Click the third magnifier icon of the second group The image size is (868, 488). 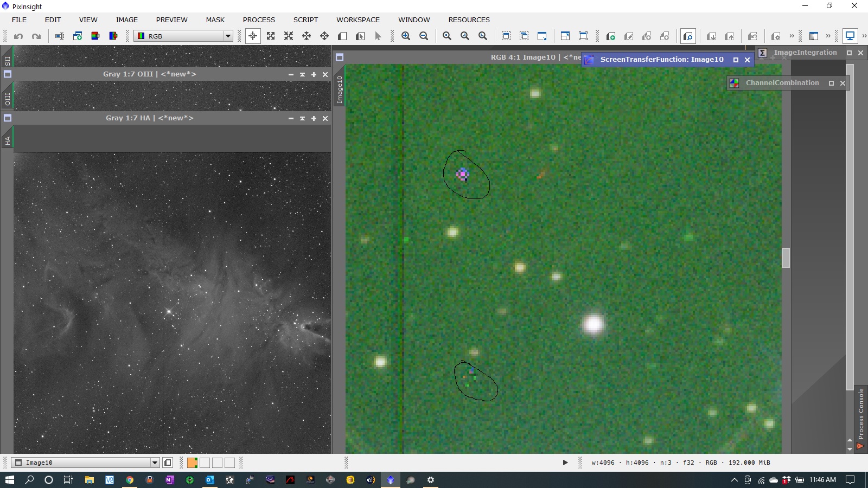pos(483,36)
